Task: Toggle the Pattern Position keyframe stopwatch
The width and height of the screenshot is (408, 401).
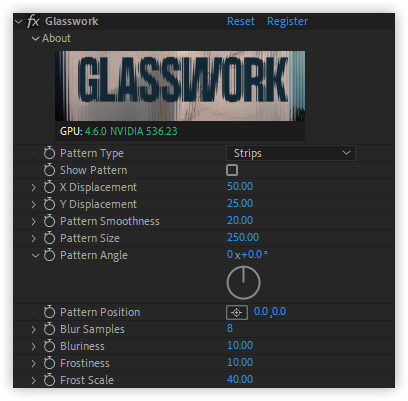Action: coord(49,312)
